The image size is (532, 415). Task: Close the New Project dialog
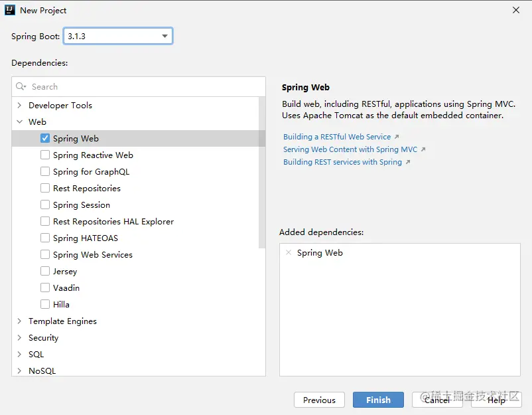point(516,10)
